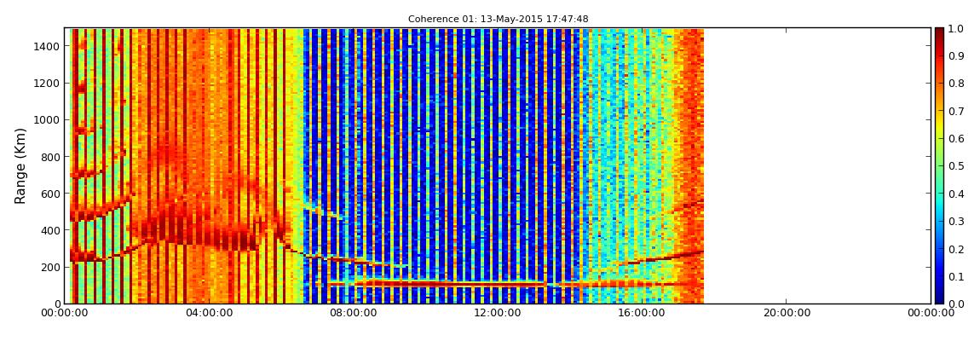Click the empty white plot area after 18:00
Viewport: 980px width, 347px height.
[817, 165]
